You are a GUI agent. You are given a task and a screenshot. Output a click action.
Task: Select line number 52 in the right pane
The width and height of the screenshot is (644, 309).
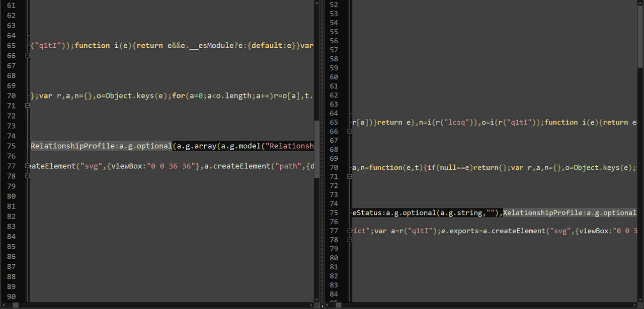tap(334, 5)
